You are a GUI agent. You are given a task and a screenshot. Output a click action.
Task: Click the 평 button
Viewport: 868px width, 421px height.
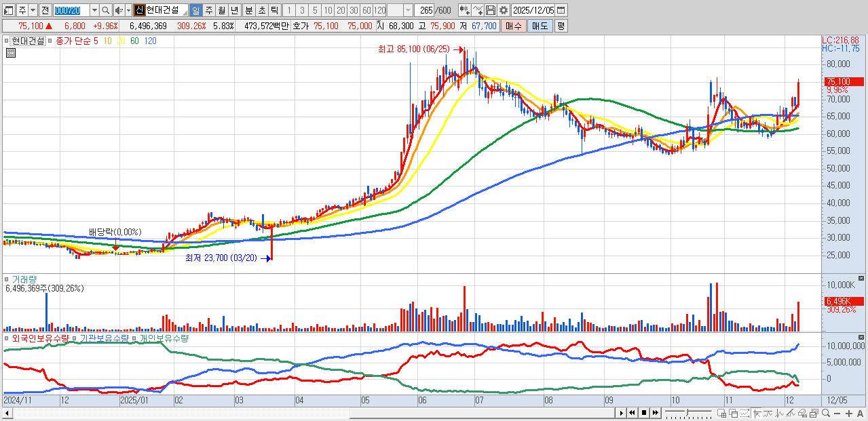click(x=561, y=26)
